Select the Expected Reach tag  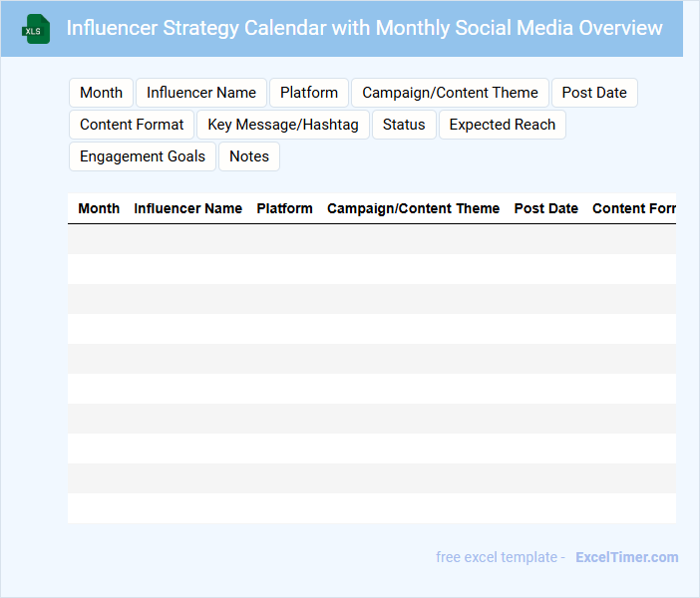coord(503,125)
